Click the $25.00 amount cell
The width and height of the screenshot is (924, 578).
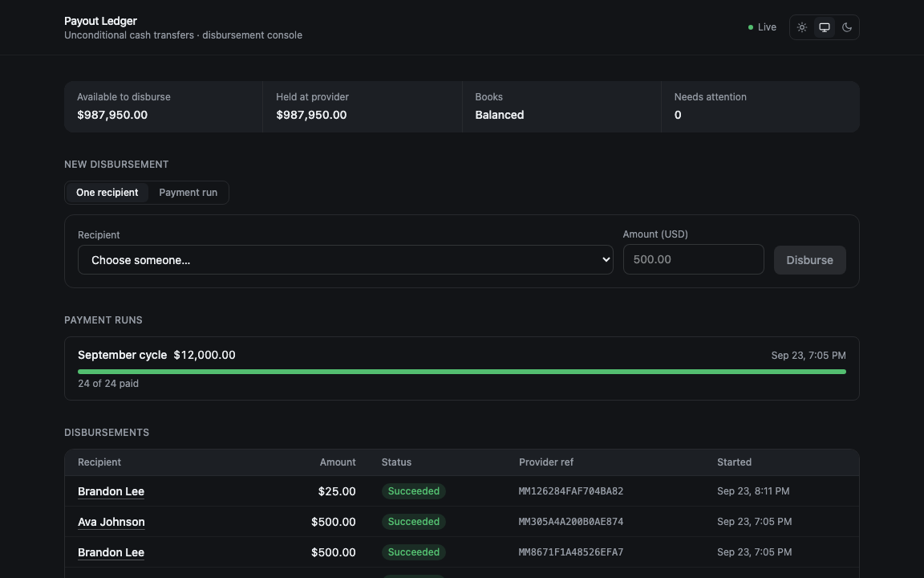coord(337,491)
